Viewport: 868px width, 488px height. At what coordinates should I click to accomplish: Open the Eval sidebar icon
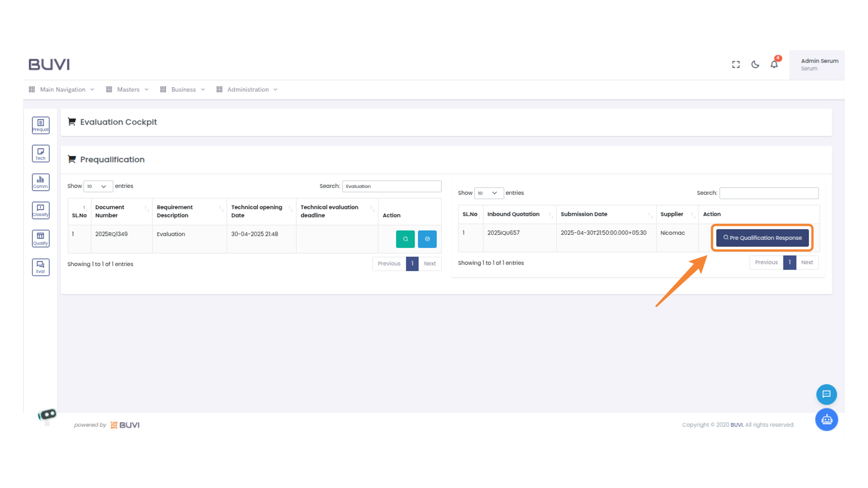click(x=40, y=267)
